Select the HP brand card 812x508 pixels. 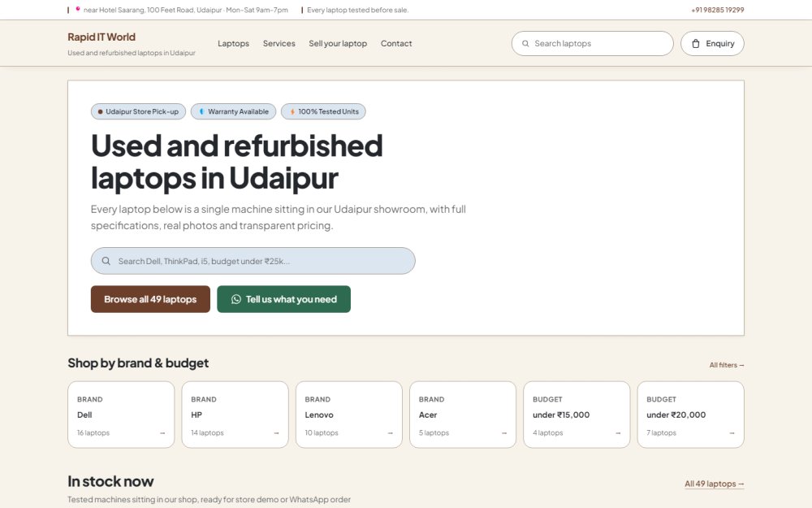coord(235,415)
